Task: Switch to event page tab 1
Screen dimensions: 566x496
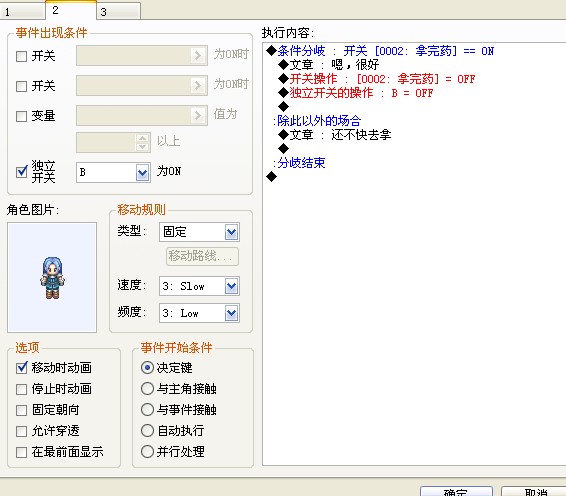Action: point(22,11)
